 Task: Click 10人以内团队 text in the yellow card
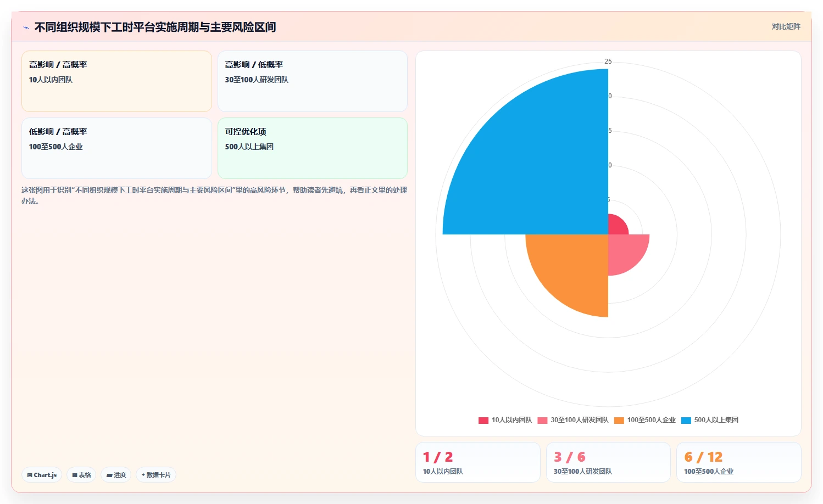pos(51,80)
